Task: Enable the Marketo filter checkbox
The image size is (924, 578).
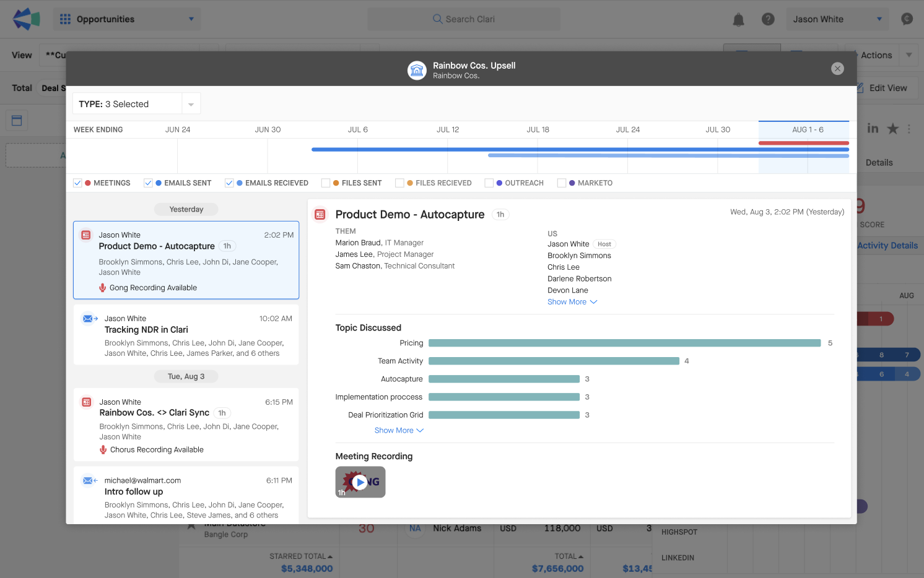Action: [x=562, y=183]
